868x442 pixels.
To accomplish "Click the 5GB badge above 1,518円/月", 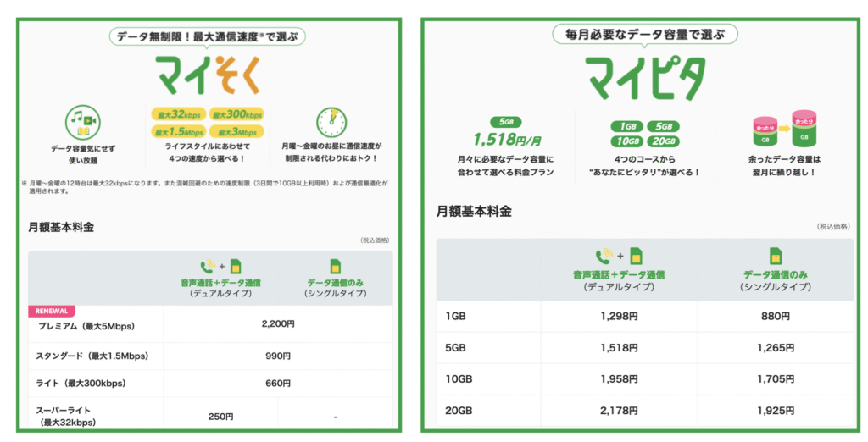I will pyautogui.click(x=506, y=122).
